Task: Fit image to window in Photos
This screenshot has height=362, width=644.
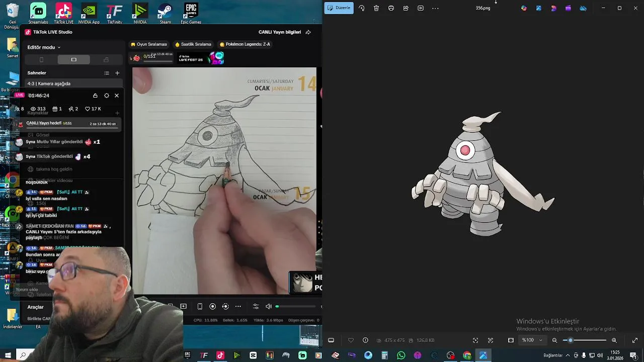Action: (511, 340)
